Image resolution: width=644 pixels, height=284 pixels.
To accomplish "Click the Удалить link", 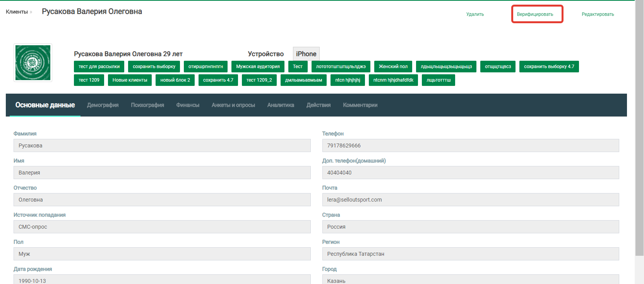I will tap(475, 14).
